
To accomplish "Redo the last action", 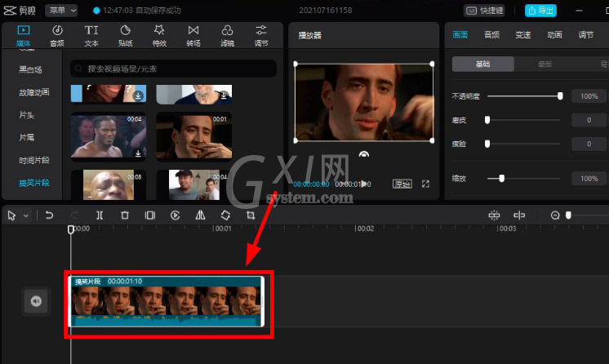I will (x=74, y=215).
